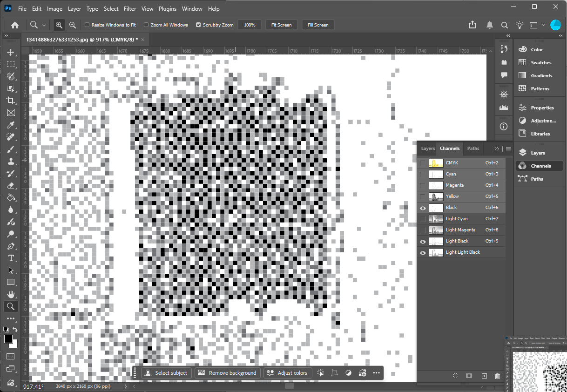Click Select subject button
Viewport: 567px width, 392px height.
tap(166, 373)
